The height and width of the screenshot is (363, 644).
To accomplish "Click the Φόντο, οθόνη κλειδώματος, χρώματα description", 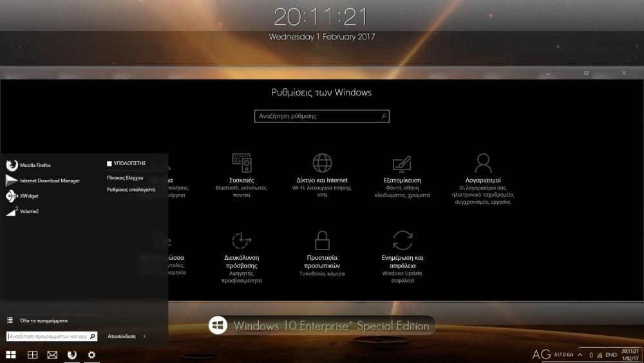I will 402,191.
